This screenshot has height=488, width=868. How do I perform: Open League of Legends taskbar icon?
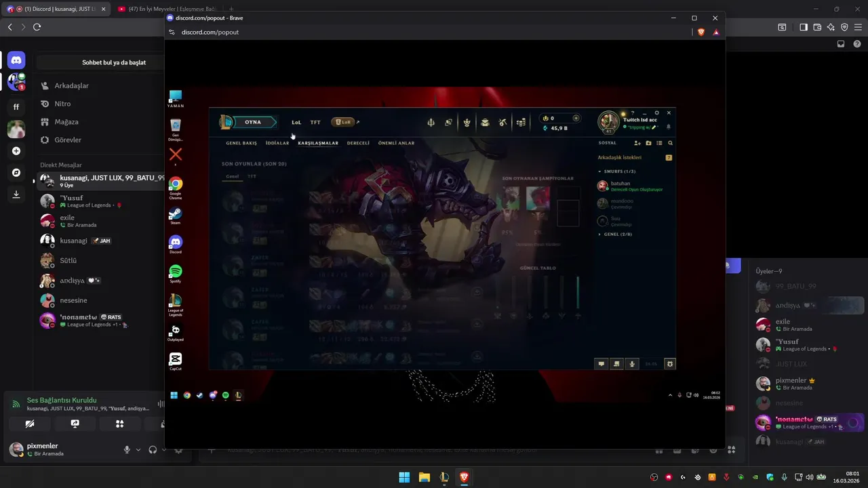443,477
